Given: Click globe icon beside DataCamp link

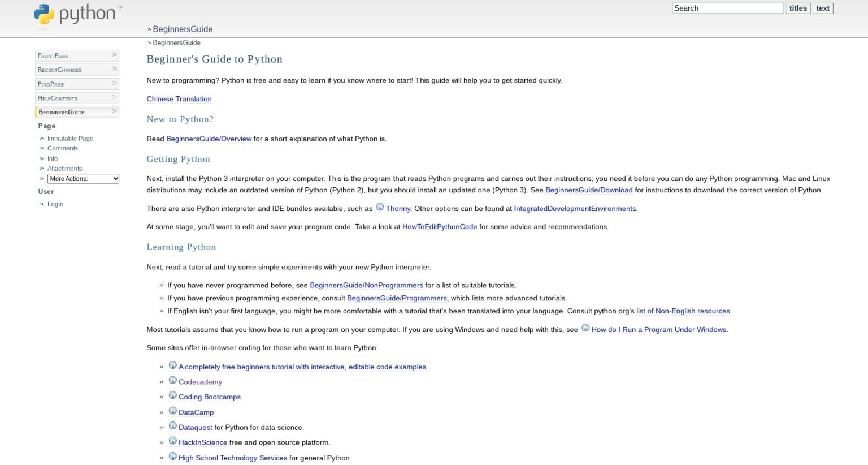Looking at the screenshot, I should tap(173, 411).
